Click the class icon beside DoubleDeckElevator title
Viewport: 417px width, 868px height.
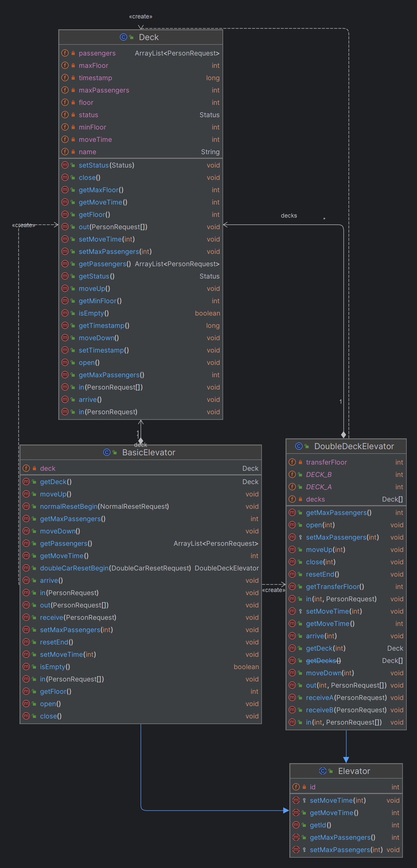(x=298, y=446)
